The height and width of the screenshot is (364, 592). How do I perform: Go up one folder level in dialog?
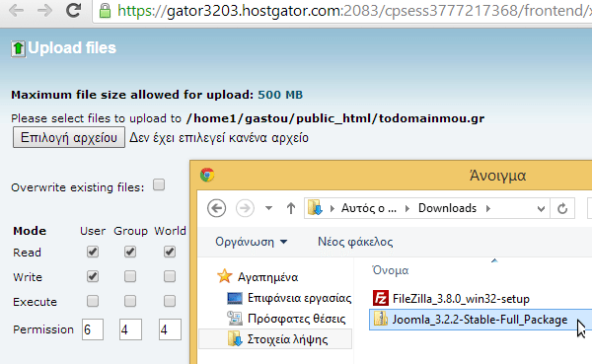pos(291,208)
